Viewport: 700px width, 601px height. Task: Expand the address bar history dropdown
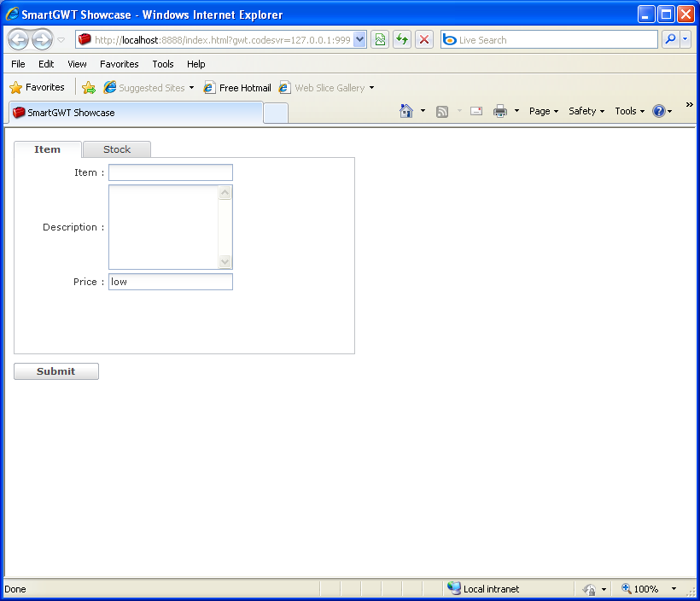point(360,40)
